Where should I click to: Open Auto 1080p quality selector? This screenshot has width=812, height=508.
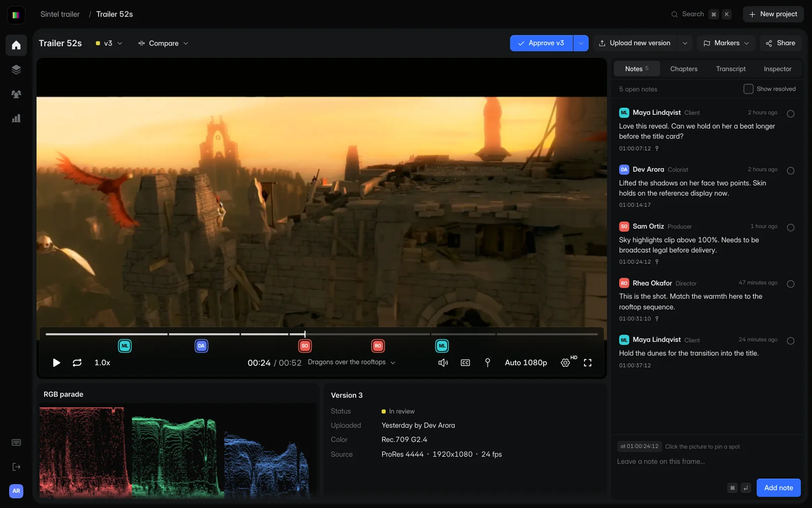[x=526, y=363]
